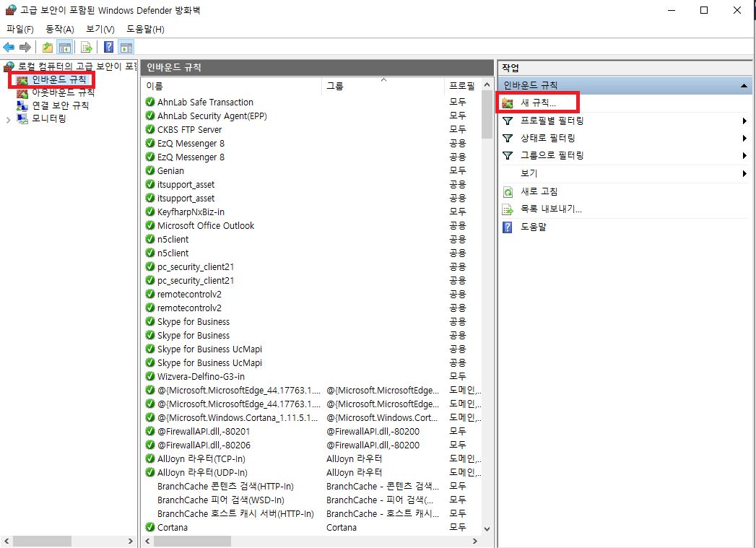Viewport: 756px width, 548px height.
Task: Click the tree pane scroll-right arrow
Action: tap(130, 542)
